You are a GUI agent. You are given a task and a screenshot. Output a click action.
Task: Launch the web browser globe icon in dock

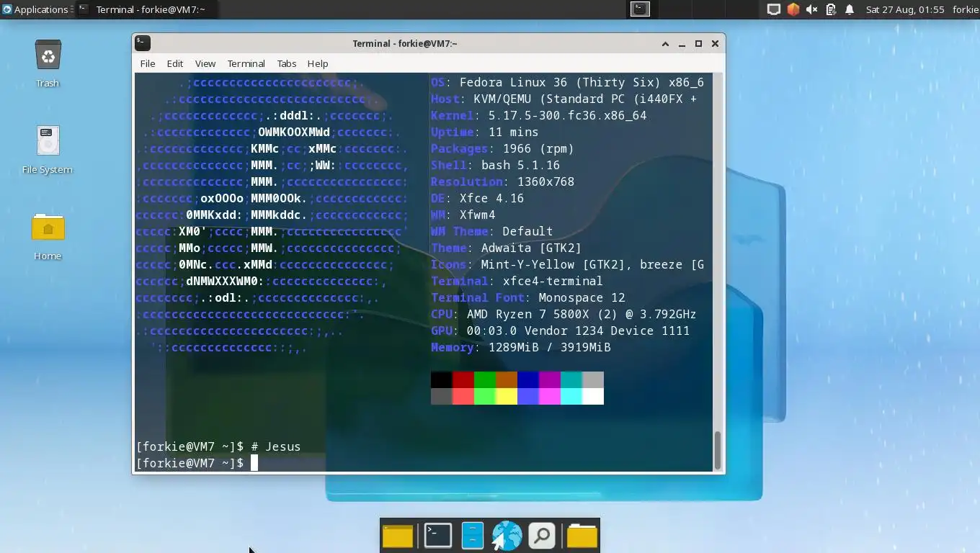(507, 536)
